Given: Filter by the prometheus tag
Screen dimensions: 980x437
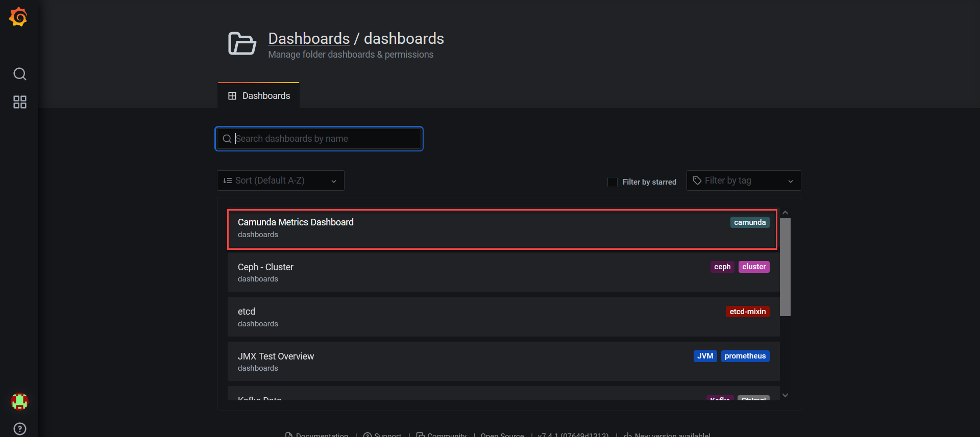Looking at the screenshot, I should (745, 356).
